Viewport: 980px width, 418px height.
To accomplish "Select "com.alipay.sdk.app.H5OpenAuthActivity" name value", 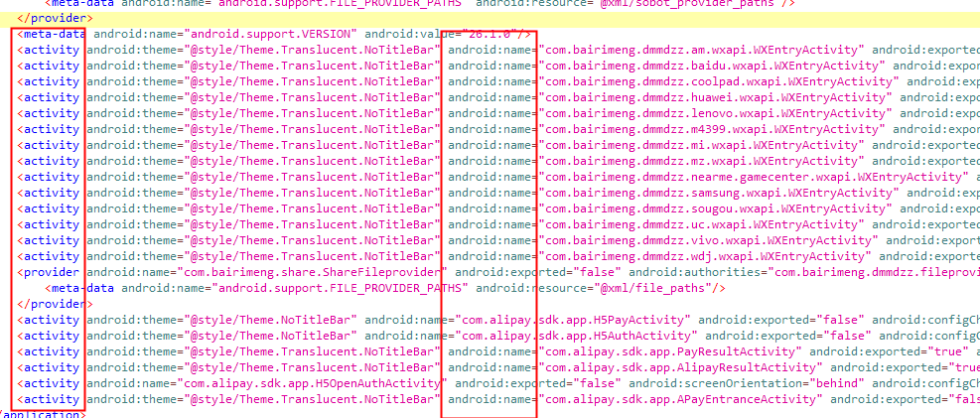I will click(x=313, y=383).
